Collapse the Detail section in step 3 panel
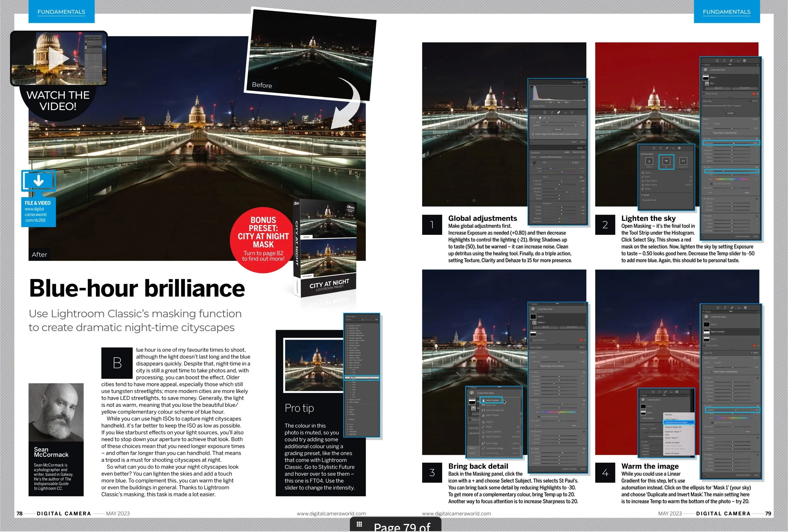 click(x=532, y=448)
